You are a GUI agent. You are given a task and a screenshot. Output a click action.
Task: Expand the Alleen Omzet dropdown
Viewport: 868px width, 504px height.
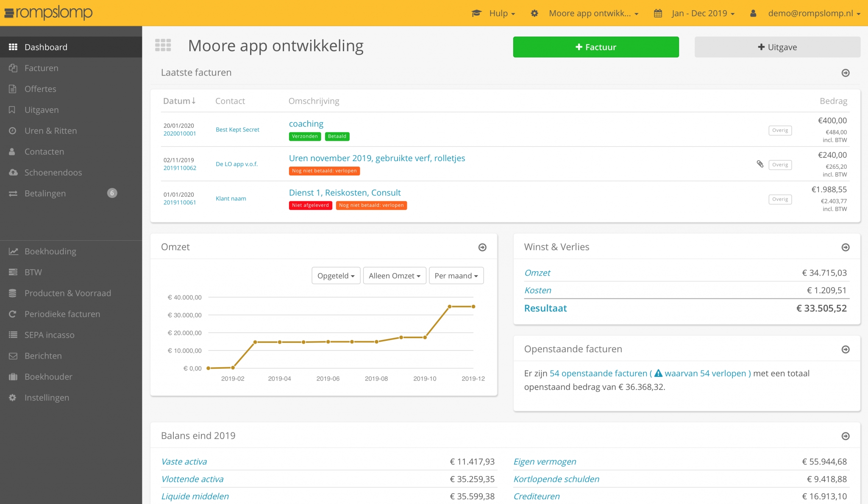(394, 276)
